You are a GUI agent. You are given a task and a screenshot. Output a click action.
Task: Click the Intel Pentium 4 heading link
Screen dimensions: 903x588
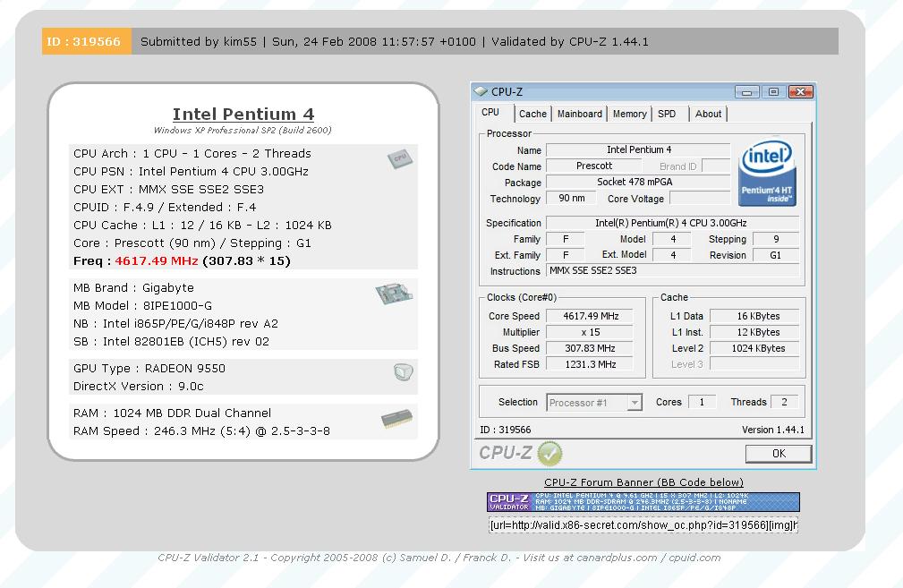click(x=243, y=114)
